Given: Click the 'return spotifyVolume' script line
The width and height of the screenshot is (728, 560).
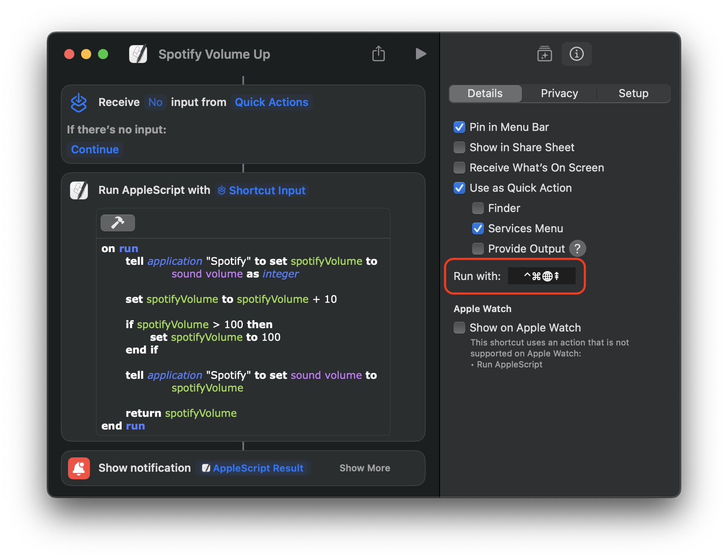Looking at the screenshot, I should pyautogui.click(x=181, y=413).
